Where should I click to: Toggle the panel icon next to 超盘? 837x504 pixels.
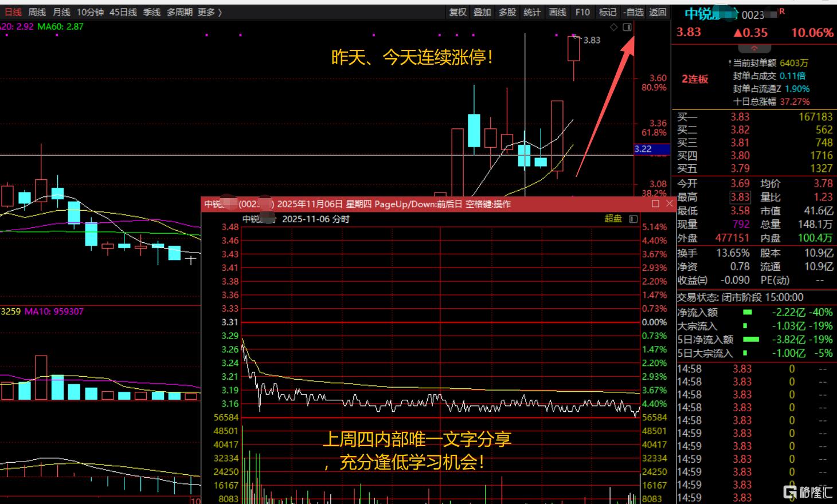[633, 219]
